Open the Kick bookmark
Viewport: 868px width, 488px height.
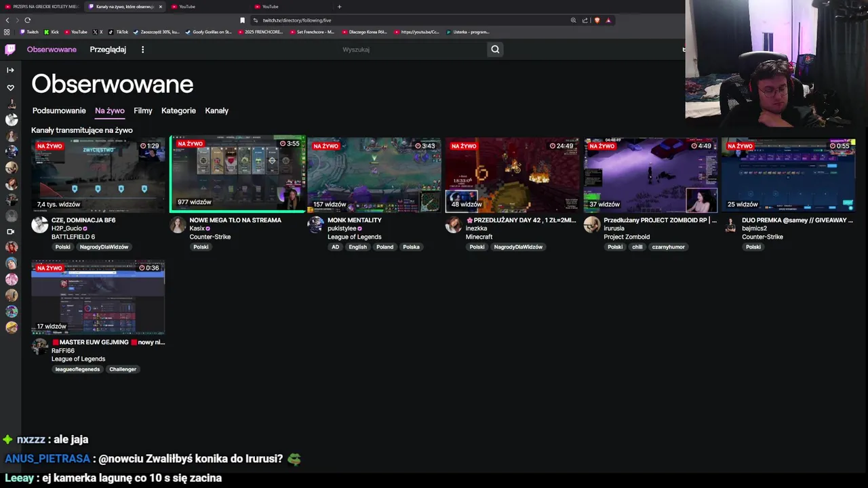click(52, 32)
